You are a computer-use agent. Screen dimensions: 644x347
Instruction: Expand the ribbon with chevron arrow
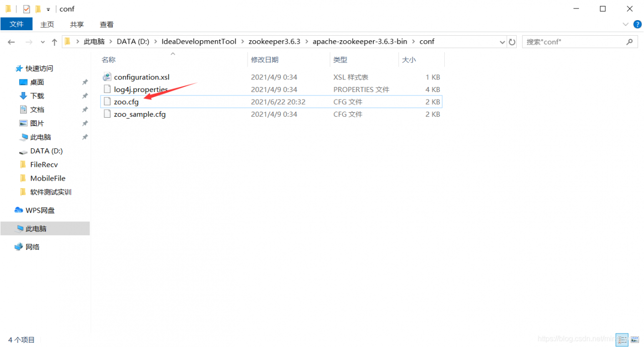(626, 24)
